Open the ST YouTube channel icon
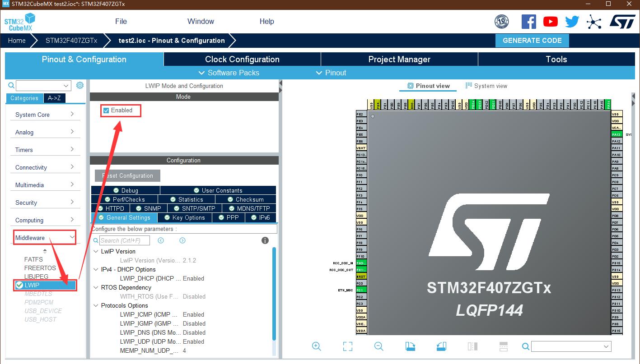640x364 pixels. [550, 21]
